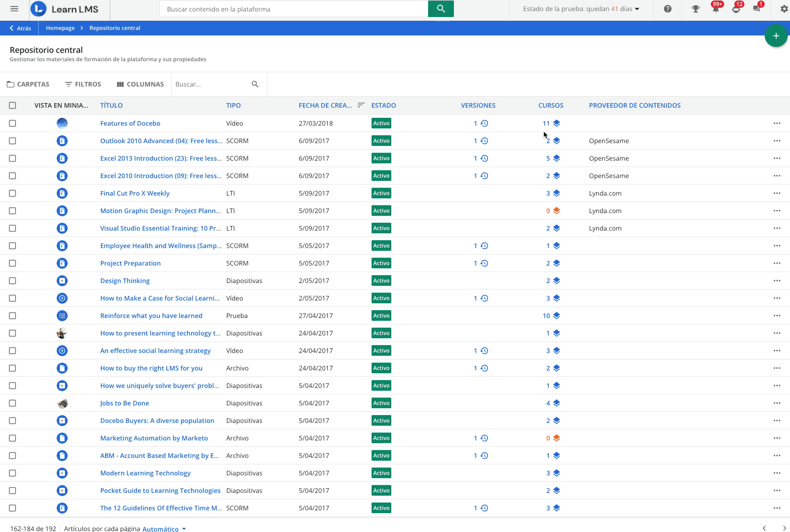This screenshot has width=790, height=532.
Task: Open the Columnas column chooser
Action: tap(140, 84)
